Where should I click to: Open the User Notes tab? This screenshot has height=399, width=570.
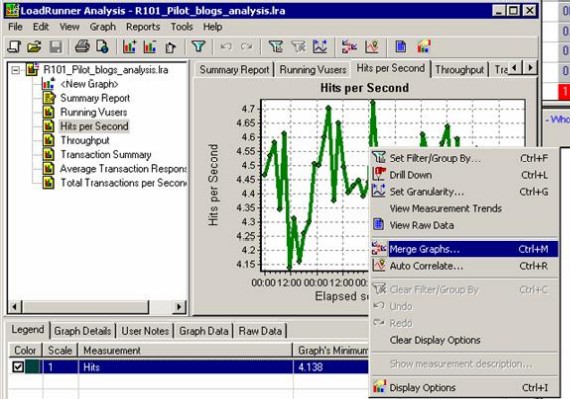(x=145, y=331)
